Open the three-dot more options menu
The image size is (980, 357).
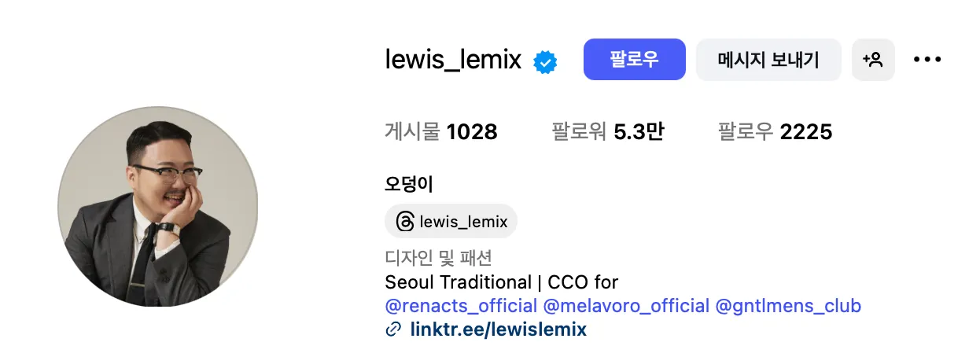click(927, 60)
